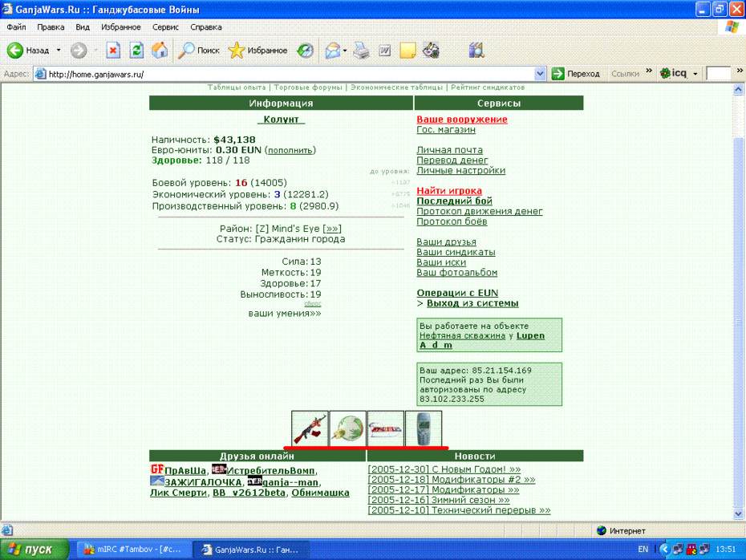
Task: Click the GanjaWars.Ru taskbar button
Action: pyautogui.click(x=251, y=550)
